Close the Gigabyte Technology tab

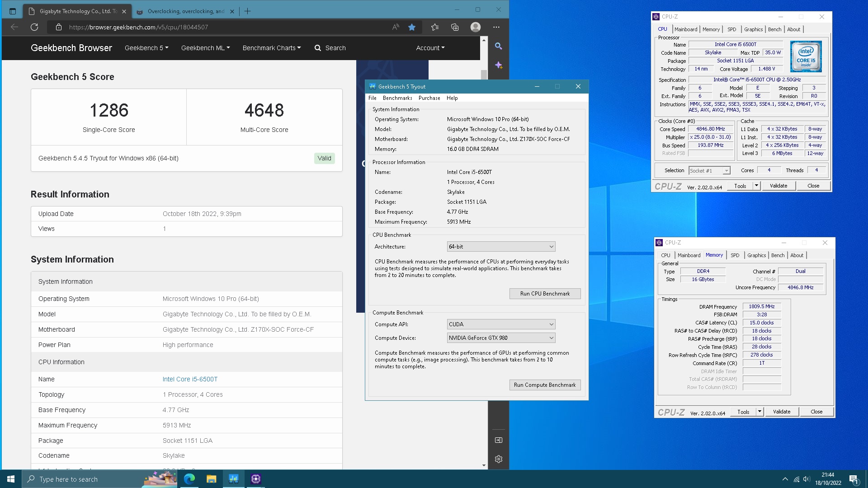124,12
